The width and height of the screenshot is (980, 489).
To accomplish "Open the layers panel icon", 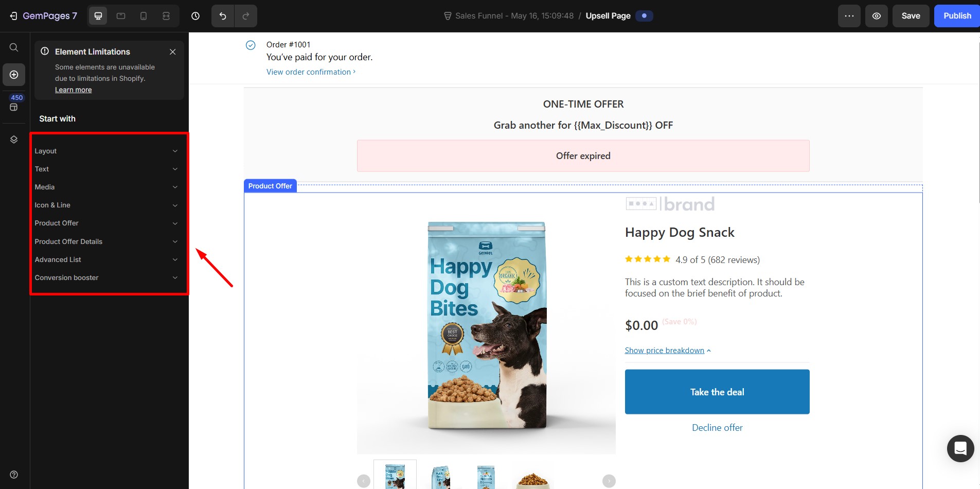I will (x=14, y=139).
